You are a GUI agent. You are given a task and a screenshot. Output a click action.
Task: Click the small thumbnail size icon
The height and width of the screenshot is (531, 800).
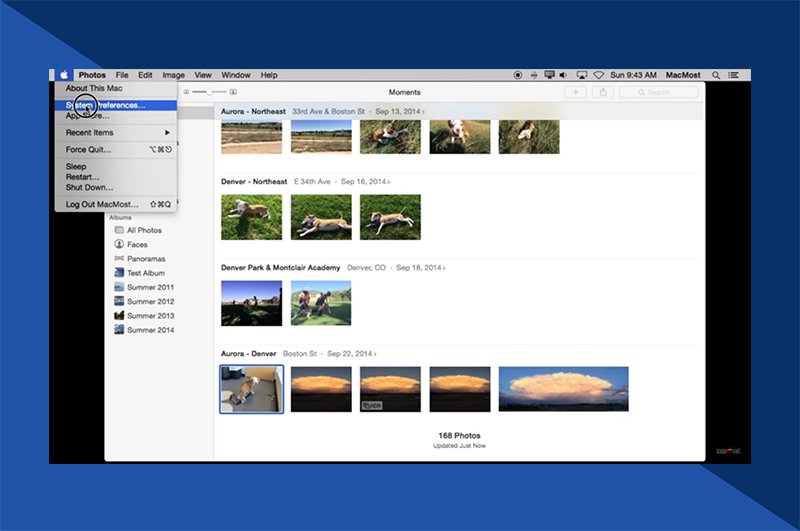pyautogui.click(x=186, y=92)
